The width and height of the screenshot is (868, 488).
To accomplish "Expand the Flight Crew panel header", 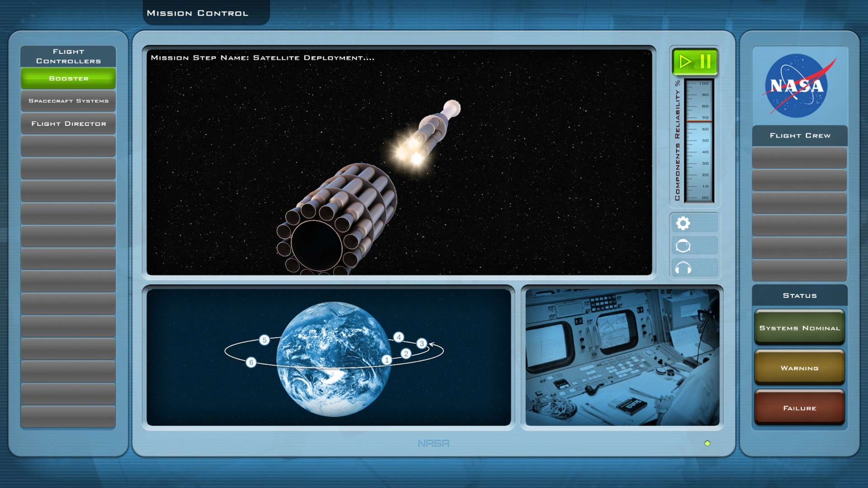I will [799, 136].
